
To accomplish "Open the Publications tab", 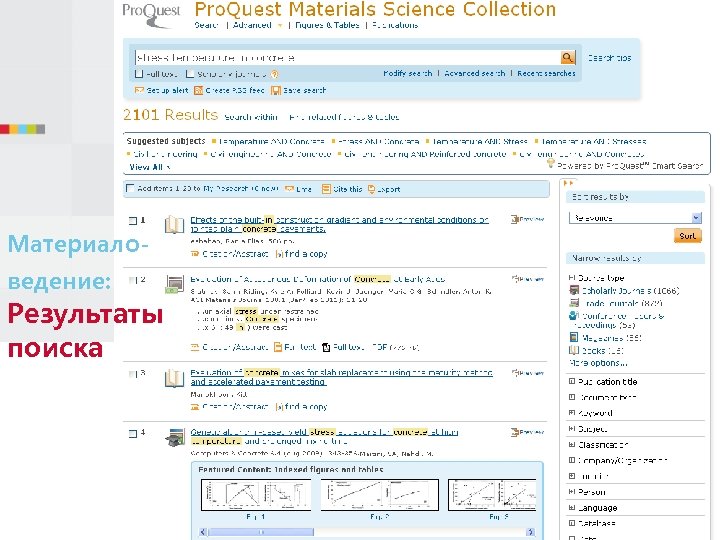I will point(395,25).
